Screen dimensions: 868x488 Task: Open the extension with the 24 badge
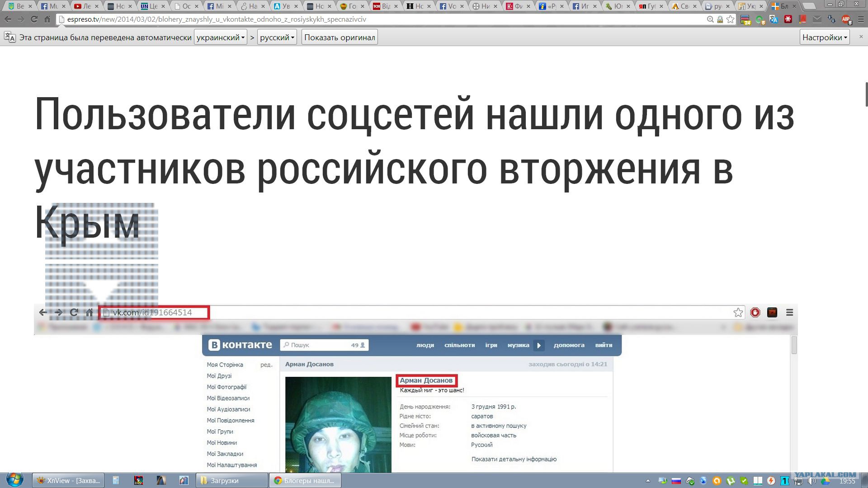[745, 19]
